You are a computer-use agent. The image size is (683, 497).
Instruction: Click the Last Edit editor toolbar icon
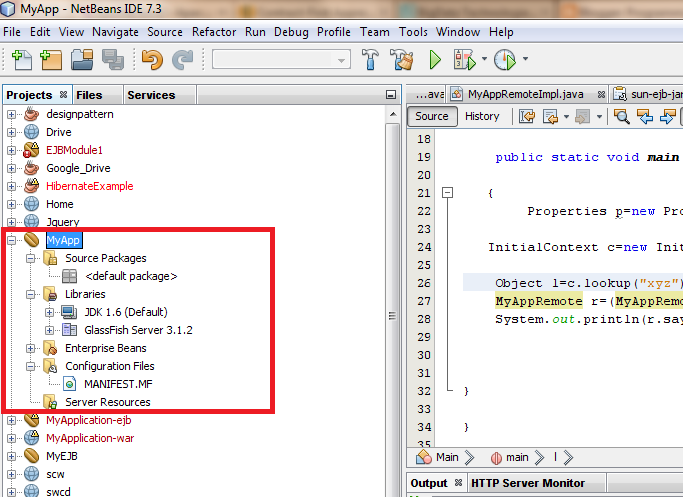[527, 117]
